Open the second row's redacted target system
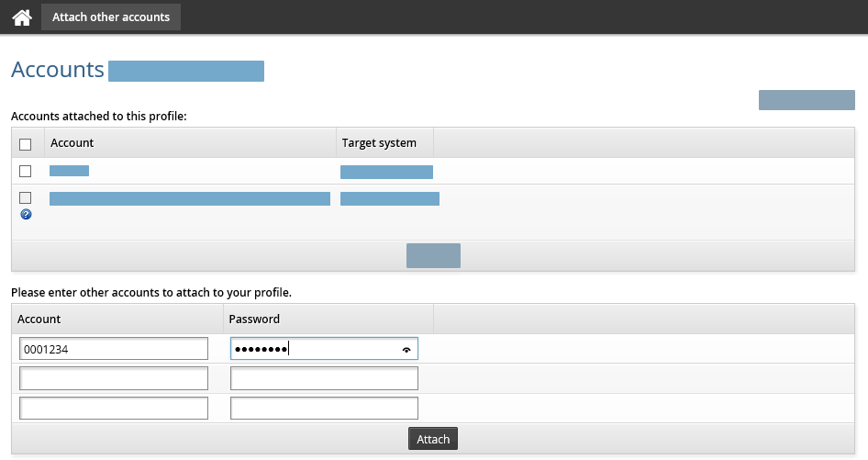This screenshot has height=460, width=868. pyautogui.click(x=390, y=198)
